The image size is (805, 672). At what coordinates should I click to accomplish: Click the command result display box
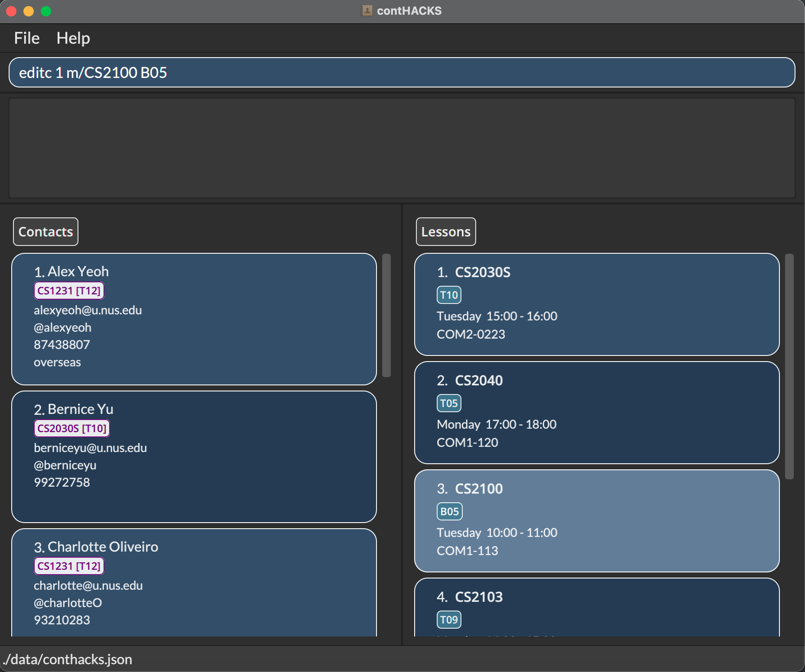coord(402,148)
